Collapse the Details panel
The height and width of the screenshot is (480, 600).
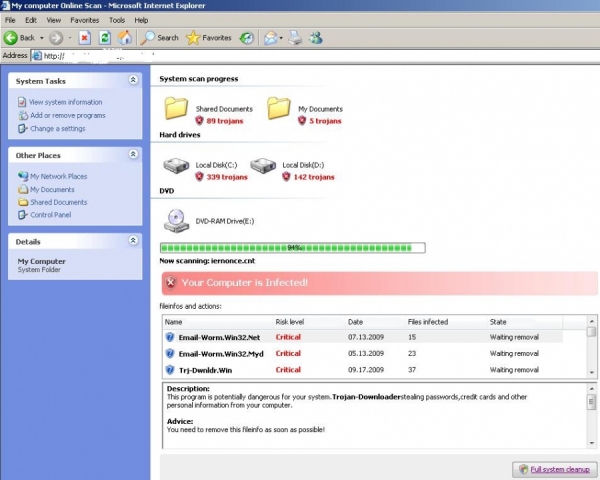coord(133,240)
